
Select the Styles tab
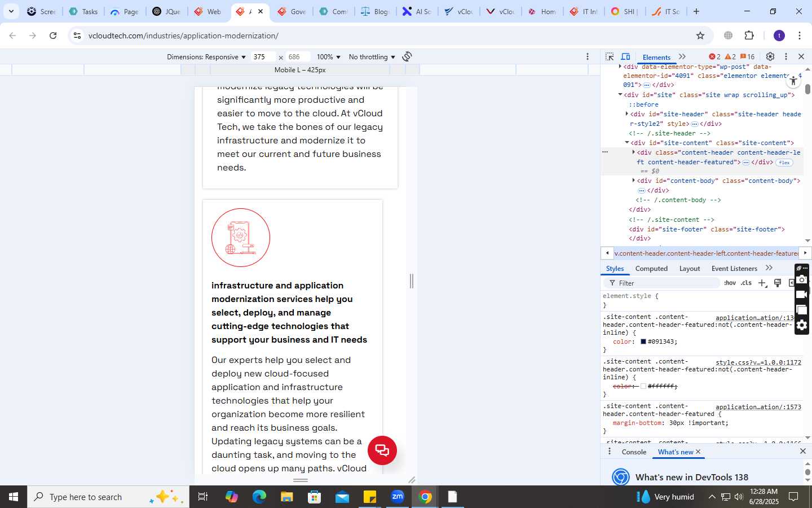[615, 269]
